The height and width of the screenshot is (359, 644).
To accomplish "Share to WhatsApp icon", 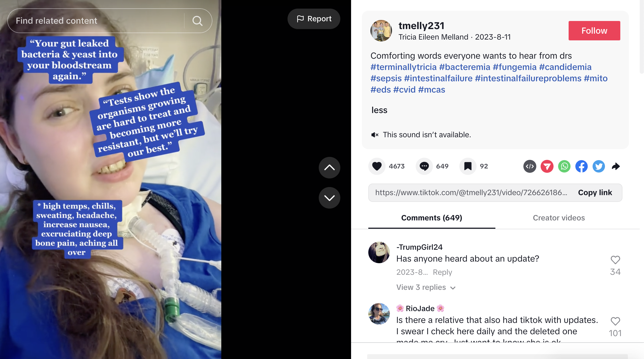I will (x=564, y=166).
